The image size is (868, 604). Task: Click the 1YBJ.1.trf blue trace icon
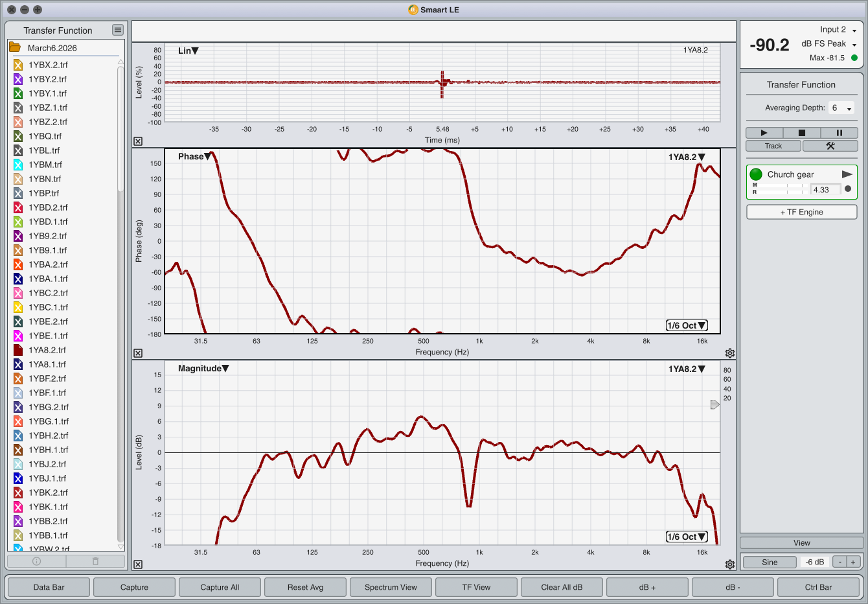(18, 478)
